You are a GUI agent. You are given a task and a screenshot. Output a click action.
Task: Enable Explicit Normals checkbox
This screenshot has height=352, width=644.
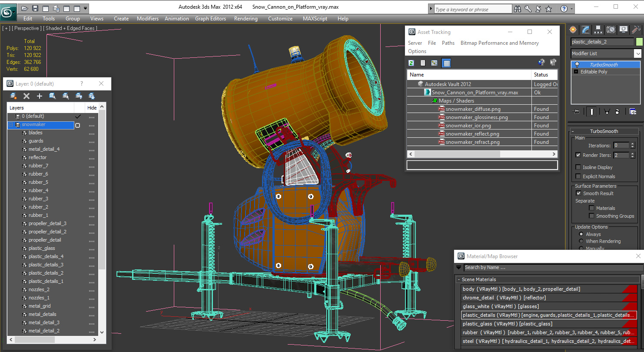click(578, 176)
